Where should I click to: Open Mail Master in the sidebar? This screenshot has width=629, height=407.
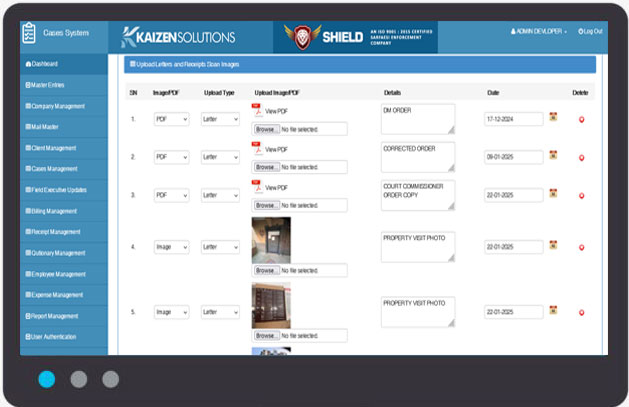point(64,127)
